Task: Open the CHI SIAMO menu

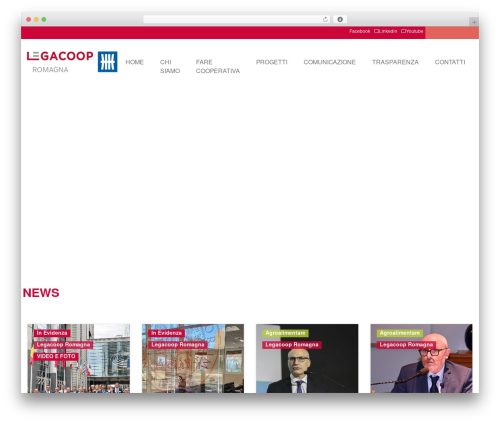Action: tap(170, 66)
